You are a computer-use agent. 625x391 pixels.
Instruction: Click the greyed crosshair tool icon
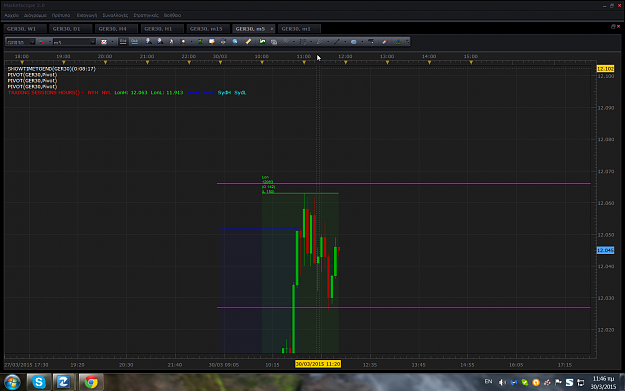pyautogui.click(x=286, y=41)
